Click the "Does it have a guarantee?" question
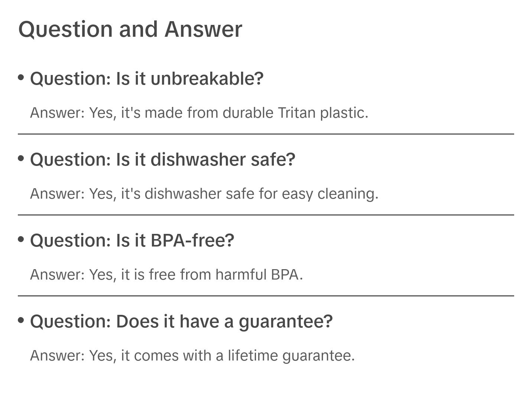This screenshot has height=398, width=532. coord(181,322)
